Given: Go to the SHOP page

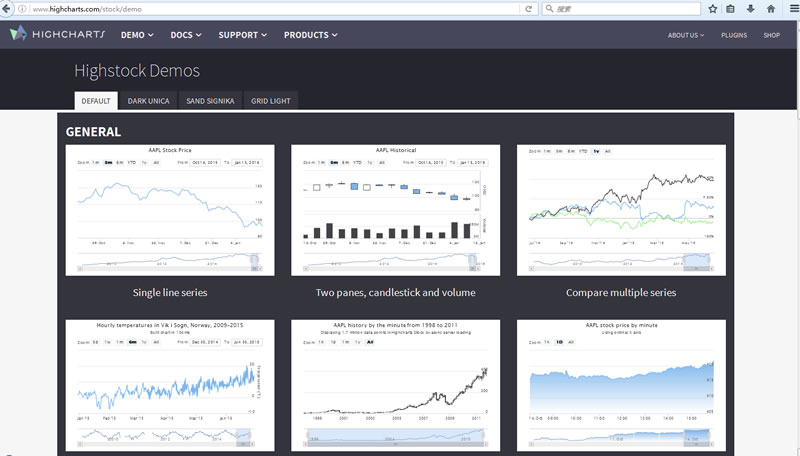Looking at the screenshot, I should click(771, 35).
